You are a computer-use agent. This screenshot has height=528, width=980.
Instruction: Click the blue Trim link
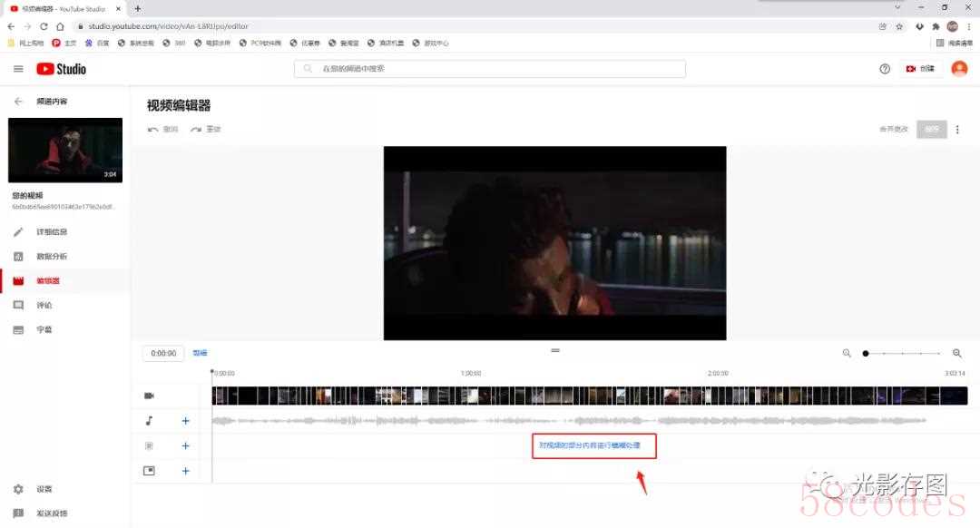click(200, 353)
